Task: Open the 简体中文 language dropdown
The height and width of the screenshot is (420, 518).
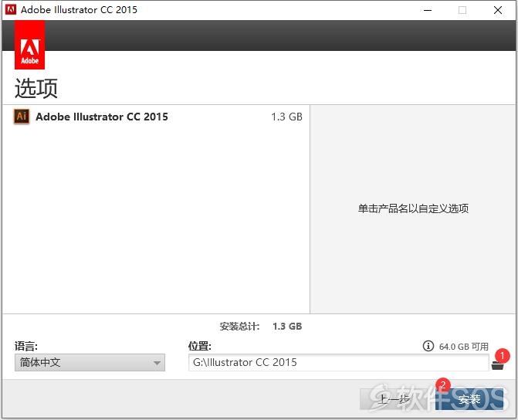Action: [x=90, y=363]
